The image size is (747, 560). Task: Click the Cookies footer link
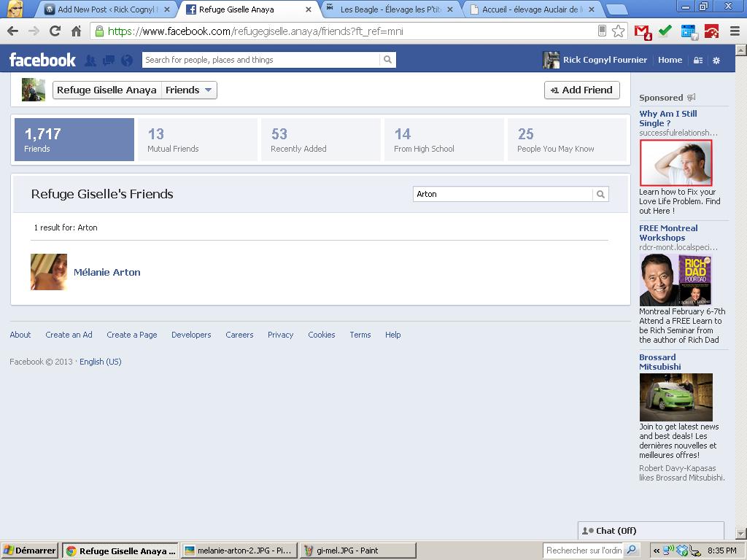point(322,335)
